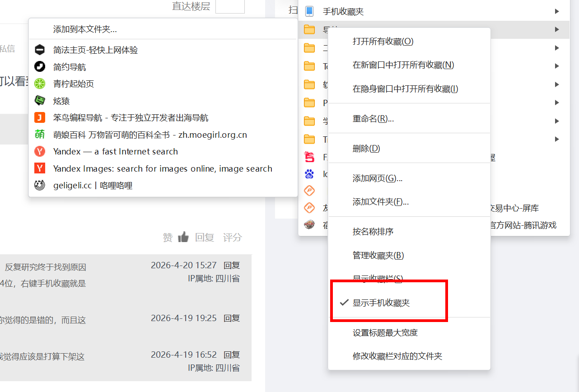
Task: Click 赞 link under the forum post
Action: [168, 238]
